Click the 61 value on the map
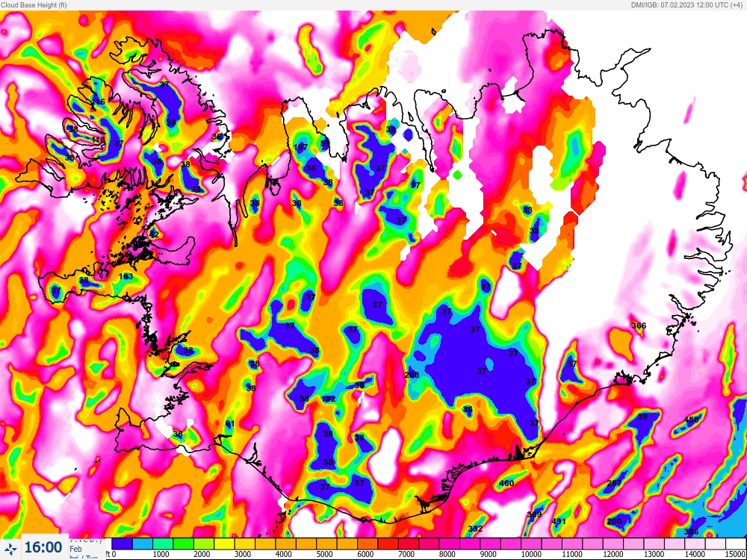The image size is (747, 560). pyautogui.click(x=230, y=423)
